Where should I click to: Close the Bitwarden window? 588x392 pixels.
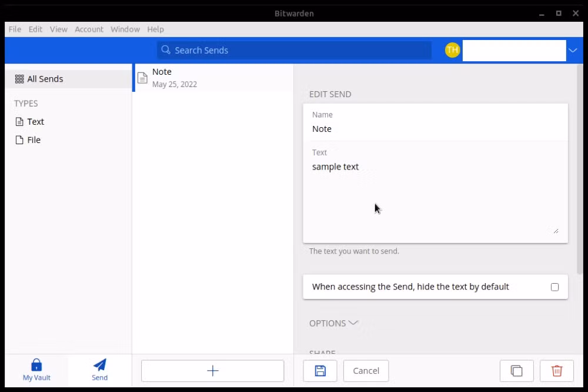coord(576,14)
